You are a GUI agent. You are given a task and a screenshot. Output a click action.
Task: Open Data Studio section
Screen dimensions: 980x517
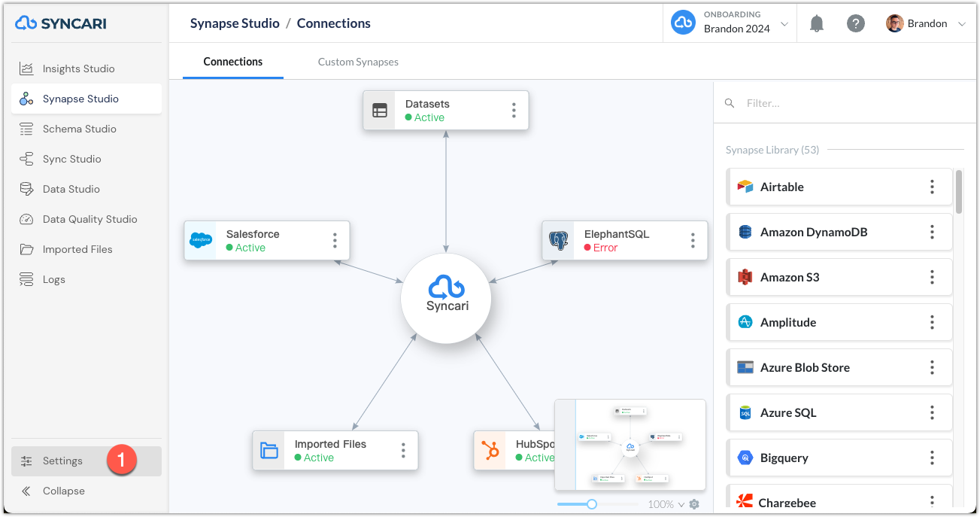(x=86, y=189)
